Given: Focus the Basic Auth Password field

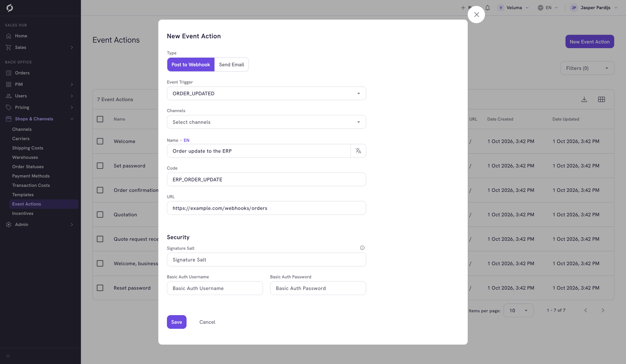Looking at the screenshot, I should (x=318, y=288).
